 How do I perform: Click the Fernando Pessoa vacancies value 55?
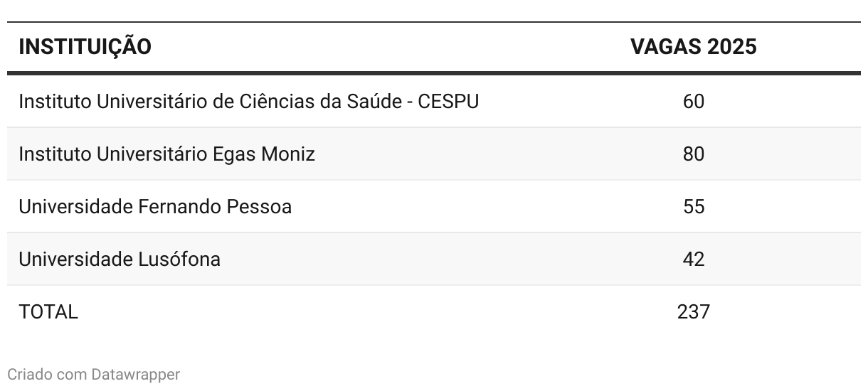coord(694,207)
